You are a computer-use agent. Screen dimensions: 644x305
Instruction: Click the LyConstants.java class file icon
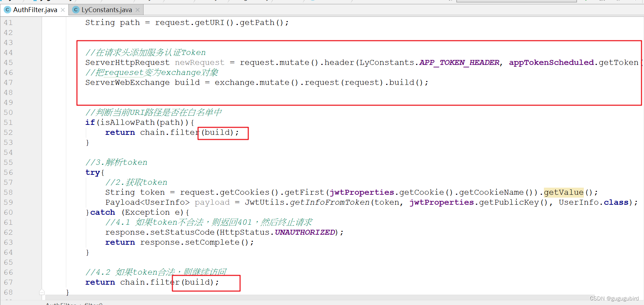[x=76, y=10]
